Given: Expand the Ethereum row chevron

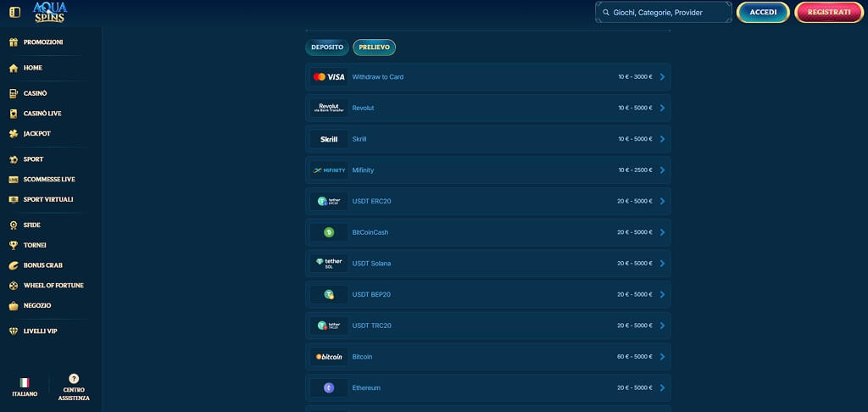Looking at the screenshot, I should (662, 387).
